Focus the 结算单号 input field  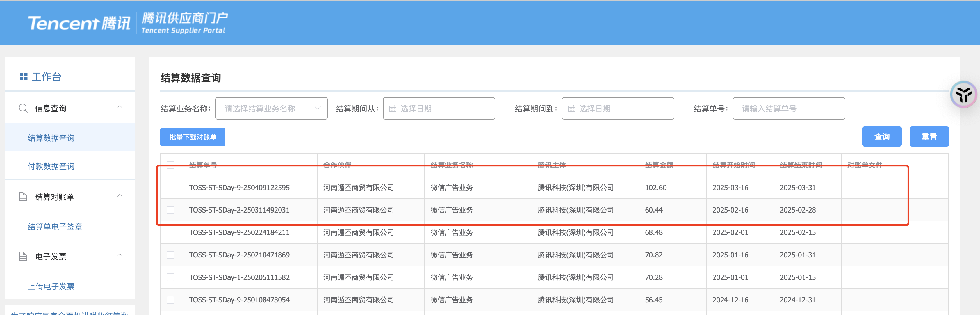tap(789, 108)
